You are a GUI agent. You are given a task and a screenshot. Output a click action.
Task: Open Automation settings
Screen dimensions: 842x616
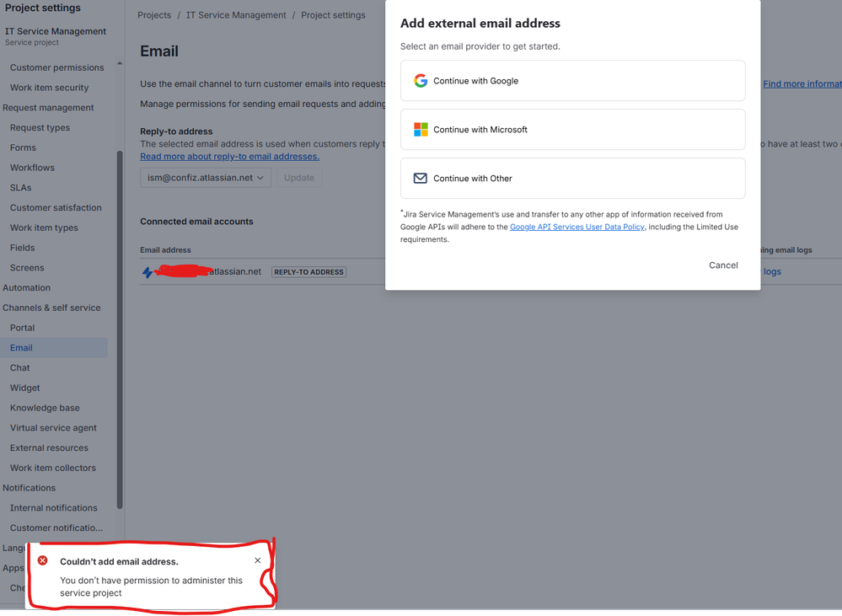pyautogui.click(x=26, y=288)
